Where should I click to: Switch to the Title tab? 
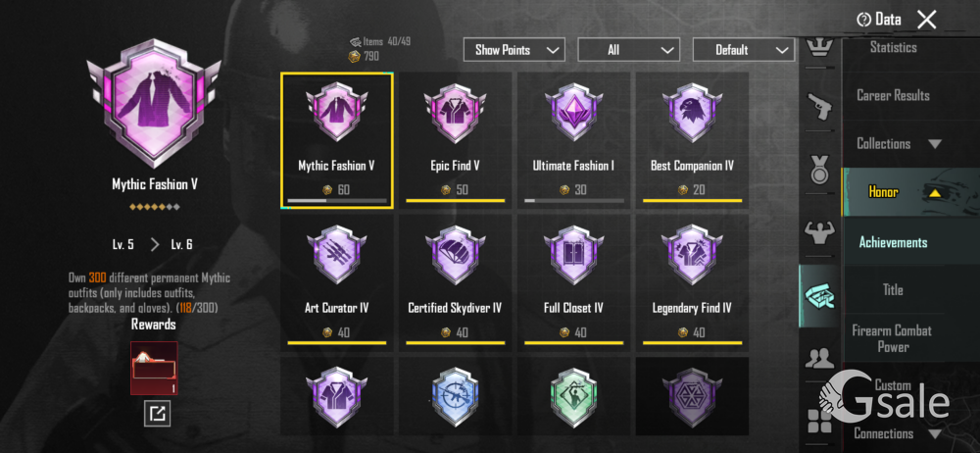coord(892,290)
